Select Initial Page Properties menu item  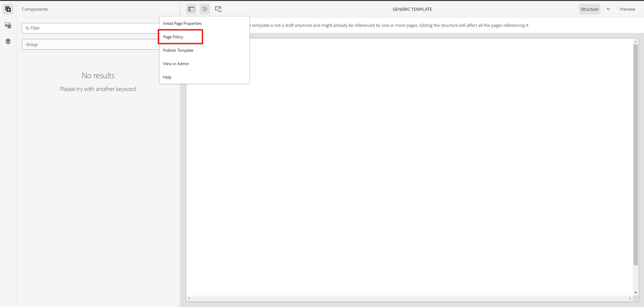[x=182, y=24]
